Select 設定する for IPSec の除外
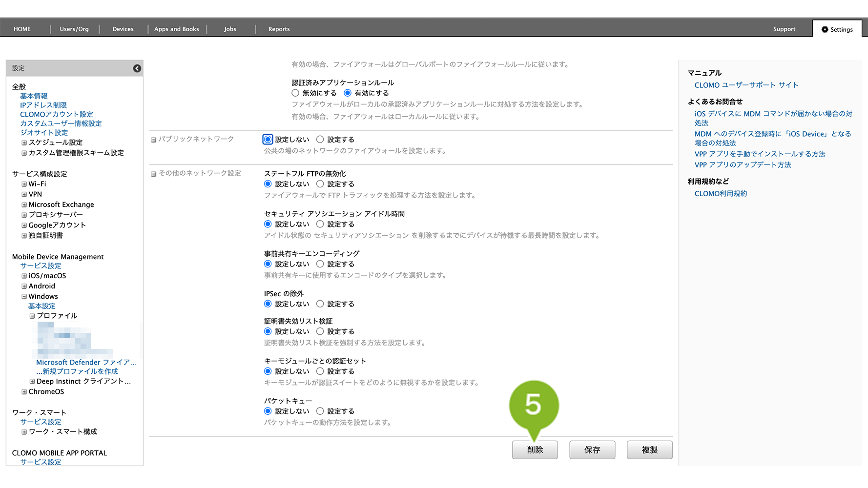868x488 pixels. click(x=320, y=304)
